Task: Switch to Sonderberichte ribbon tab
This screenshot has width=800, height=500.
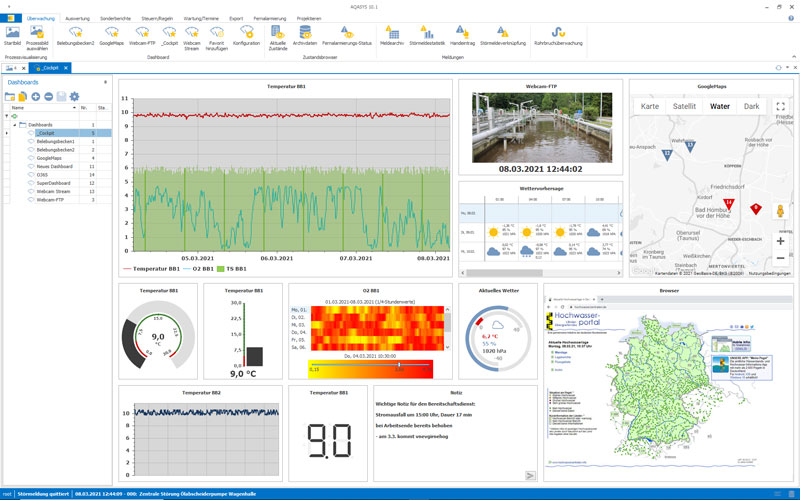Action: tap(115, 18)
